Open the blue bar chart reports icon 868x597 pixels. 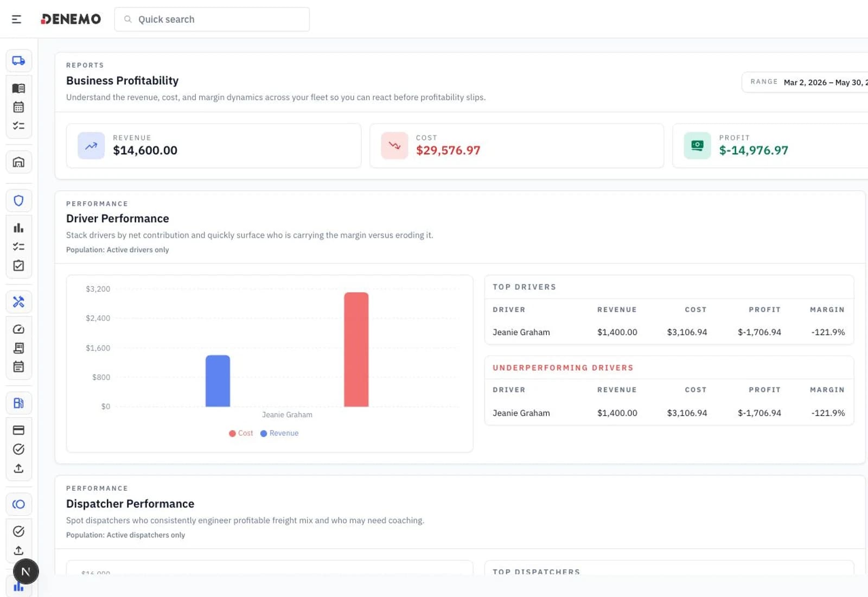pyautogui.click(x=18, y=587)
